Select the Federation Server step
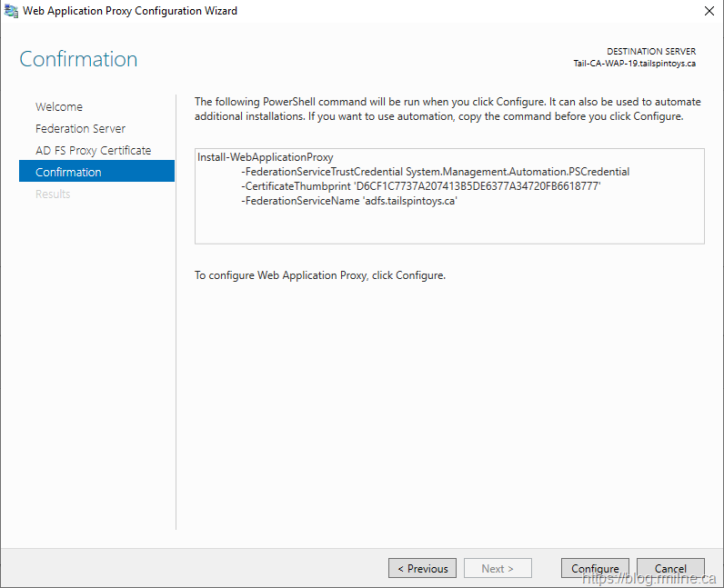This screenshot has width=724, height=588. [x=80, y=128]
